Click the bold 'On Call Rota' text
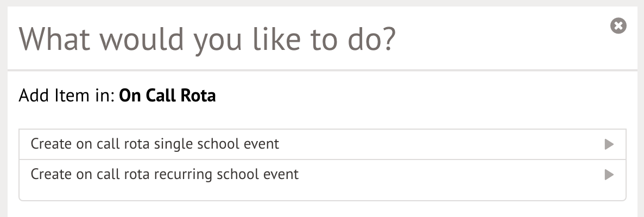This screenshot has width=644, height=217. point(167,96)
